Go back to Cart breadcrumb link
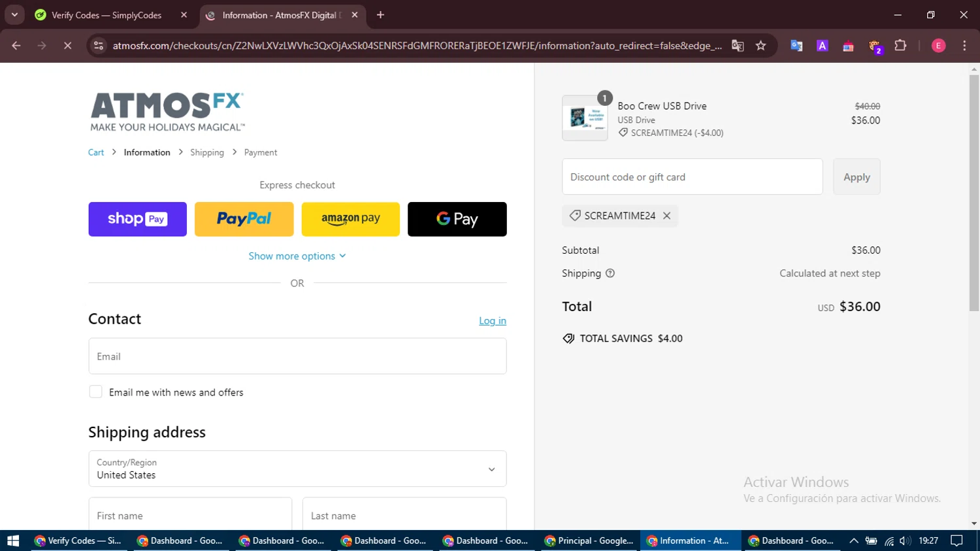Image resolution: width=980 pixels, height=551 pixels. pos(96,152)
